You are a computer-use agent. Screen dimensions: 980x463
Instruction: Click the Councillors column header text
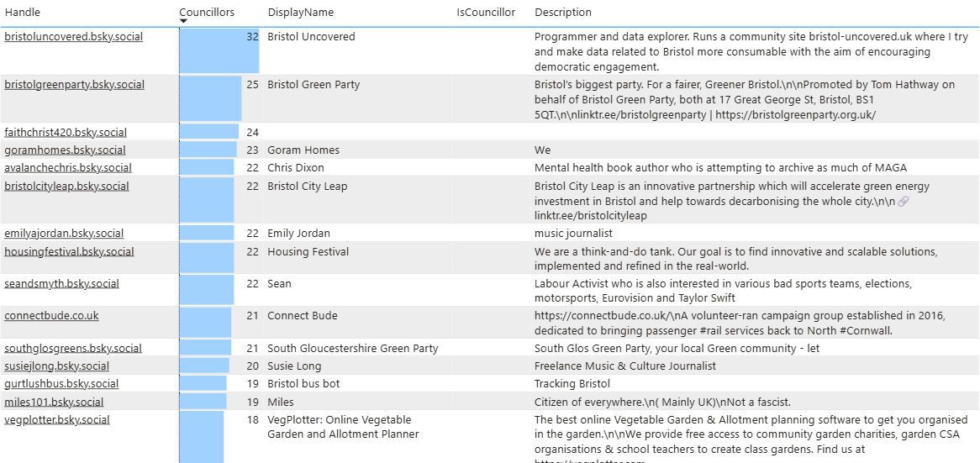pos(207,13)
